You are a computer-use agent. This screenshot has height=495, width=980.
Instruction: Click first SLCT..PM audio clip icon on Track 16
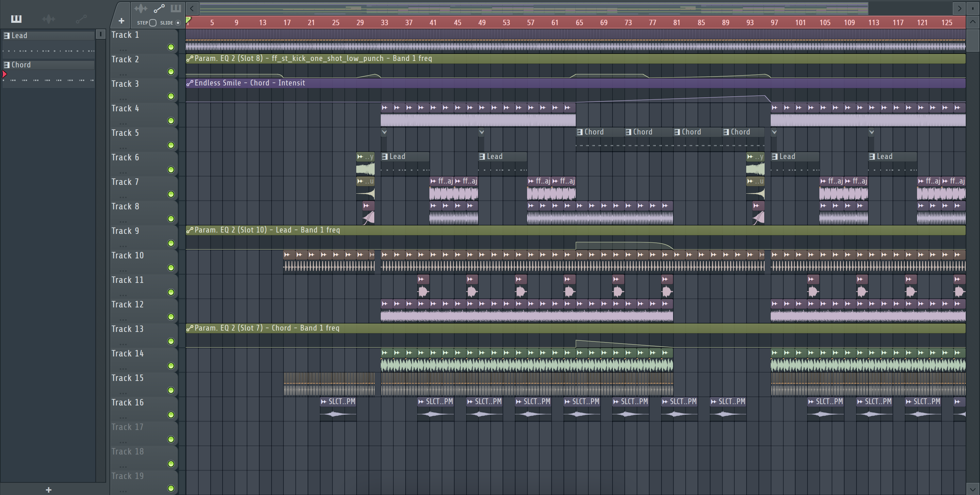(x=324, y=401)
